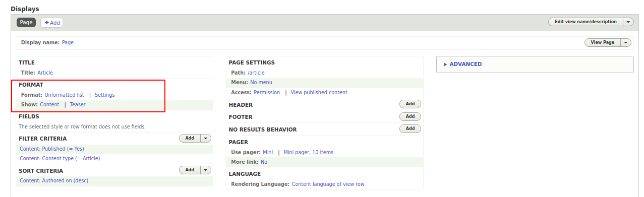Edit the path /article link
The height and width of the screenshot is (197, 644).
coord(256,73)
